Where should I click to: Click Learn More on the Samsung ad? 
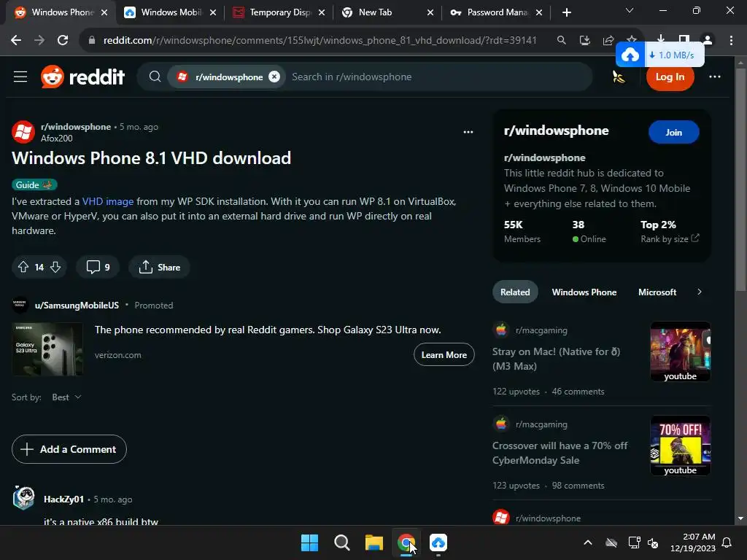(x=444, y=355)
